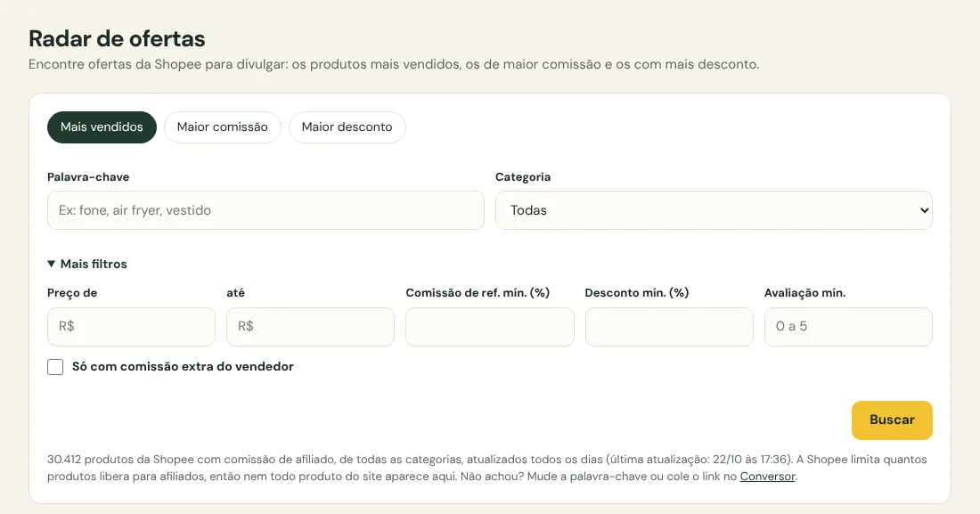Switch to Maior comissão tab
This screenshot has width=980, height=514.
point(223,126)
